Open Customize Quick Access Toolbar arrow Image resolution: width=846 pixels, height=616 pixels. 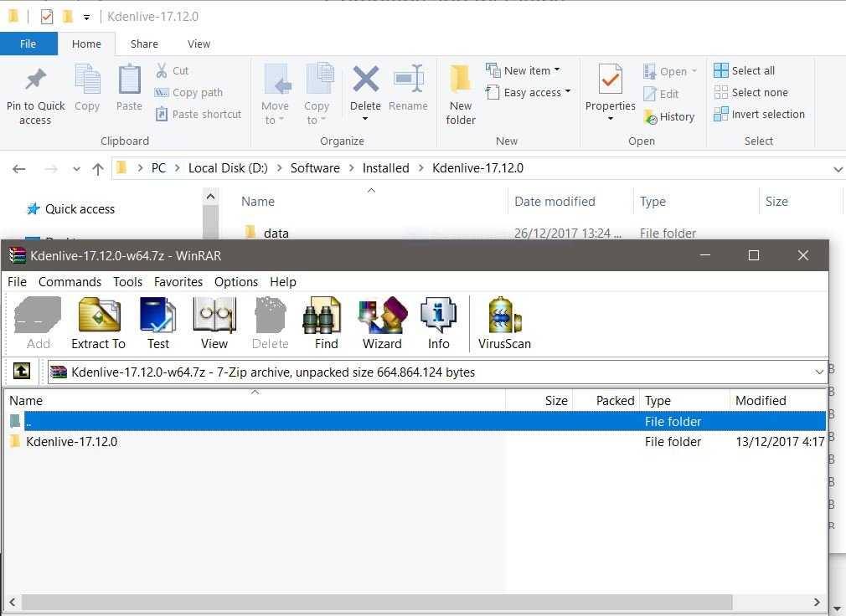(x=86, y=18)
